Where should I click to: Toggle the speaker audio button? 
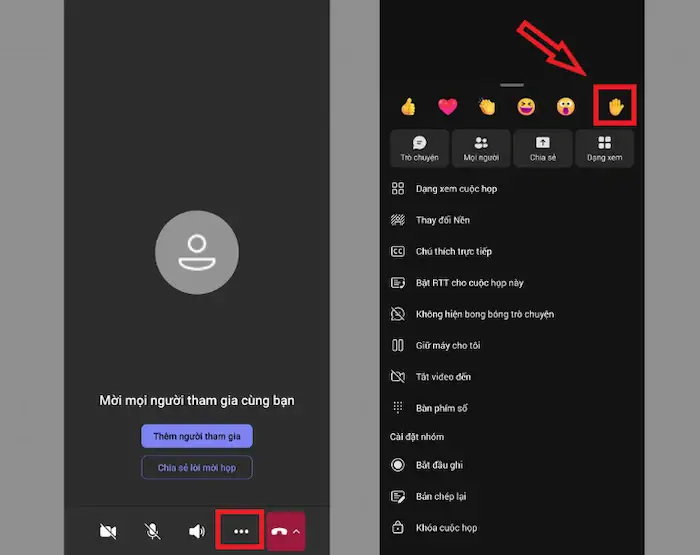tap(197, 532)
